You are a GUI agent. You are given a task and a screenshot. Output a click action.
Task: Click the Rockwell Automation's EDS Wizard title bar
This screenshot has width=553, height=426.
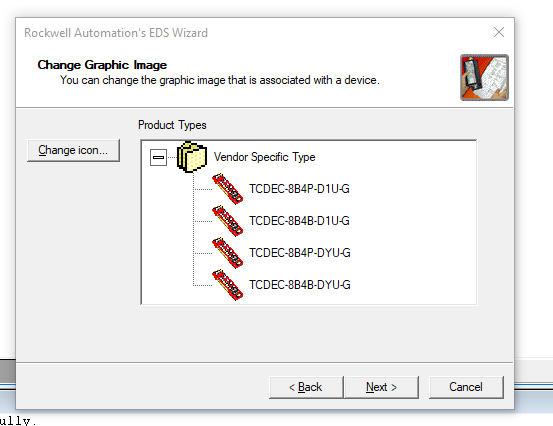pos(247,32)
